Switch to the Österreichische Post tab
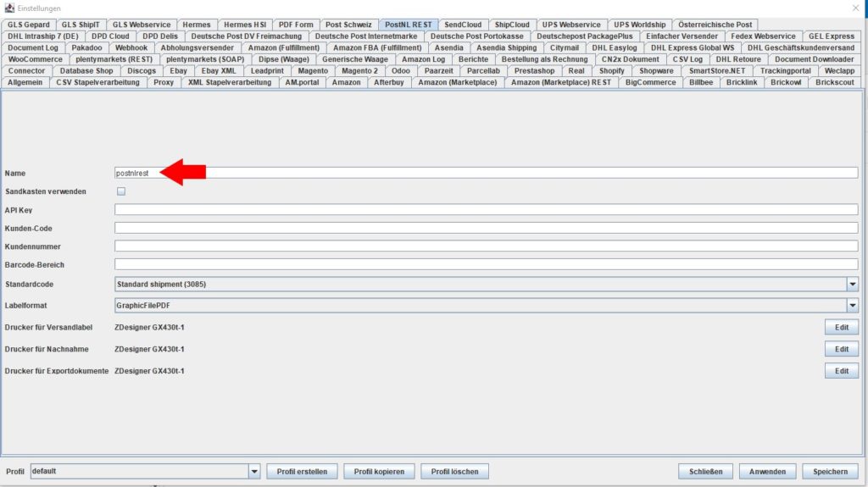Screen dimensions: 868x487 click(x=715, y=25)
